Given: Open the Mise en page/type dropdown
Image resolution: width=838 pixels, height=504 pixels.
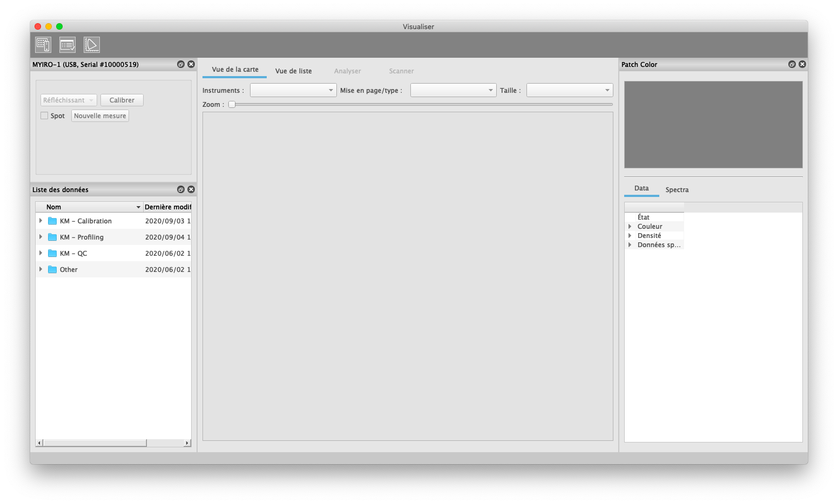Looking at the screenshot, I should [x=454, y=90].
